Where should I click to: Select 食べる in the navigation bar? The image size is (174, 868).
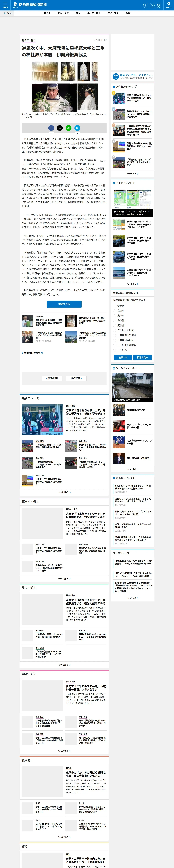[x=47, y=13]
